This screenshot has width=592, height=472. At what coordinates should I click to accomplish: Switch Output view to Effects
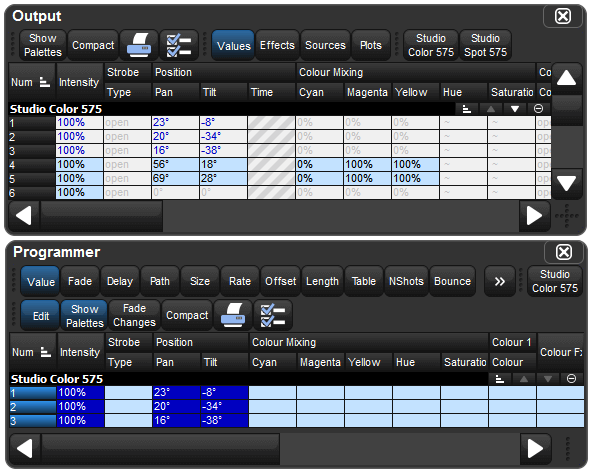[x=277, y=45]
